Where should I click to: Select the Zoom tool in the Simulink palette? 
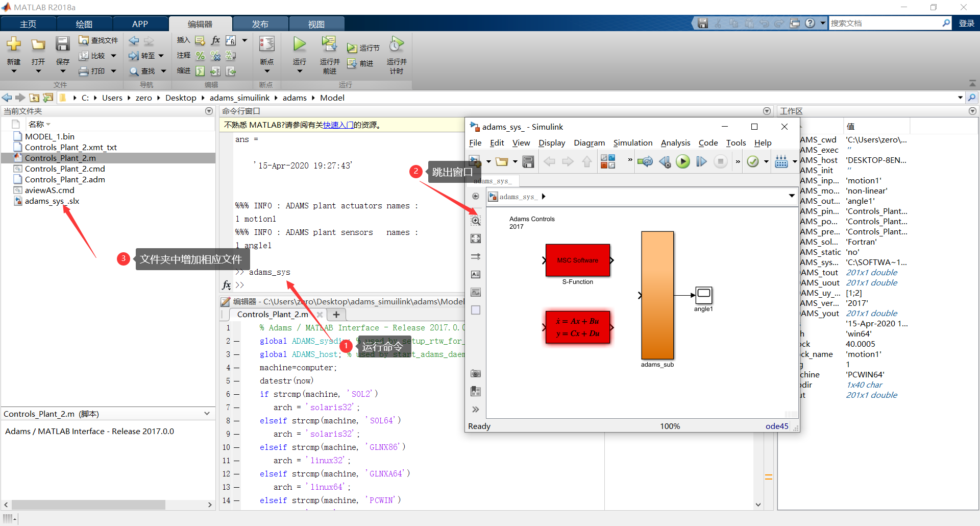pyautogui.click(x=475, y=221)
